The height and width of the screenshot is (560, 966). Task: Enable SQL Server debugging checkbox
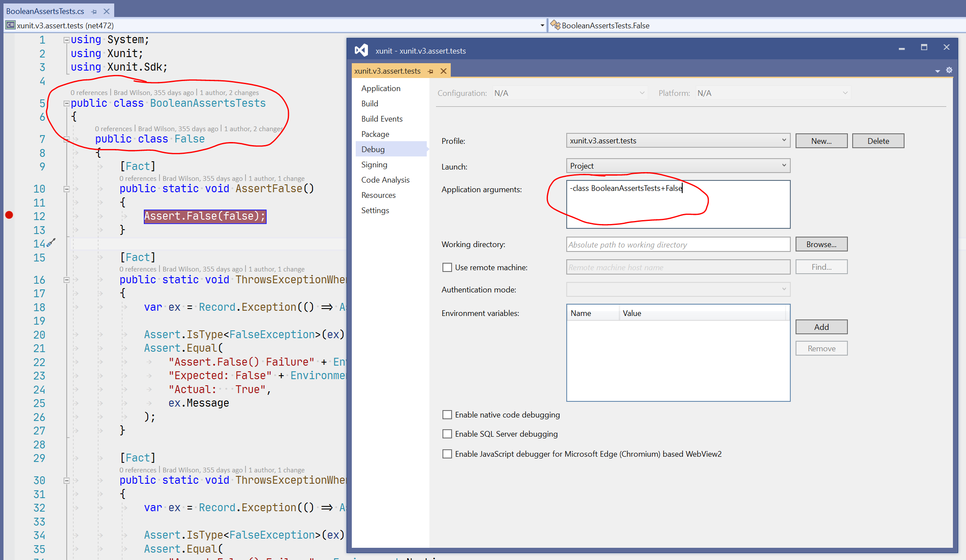pos(447,434)
